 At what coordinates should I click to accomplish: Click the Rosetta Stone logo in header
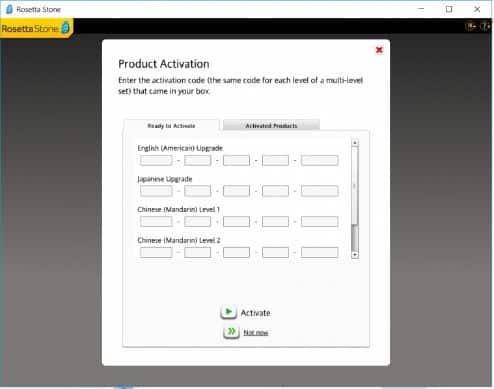(x=36, y=28)
